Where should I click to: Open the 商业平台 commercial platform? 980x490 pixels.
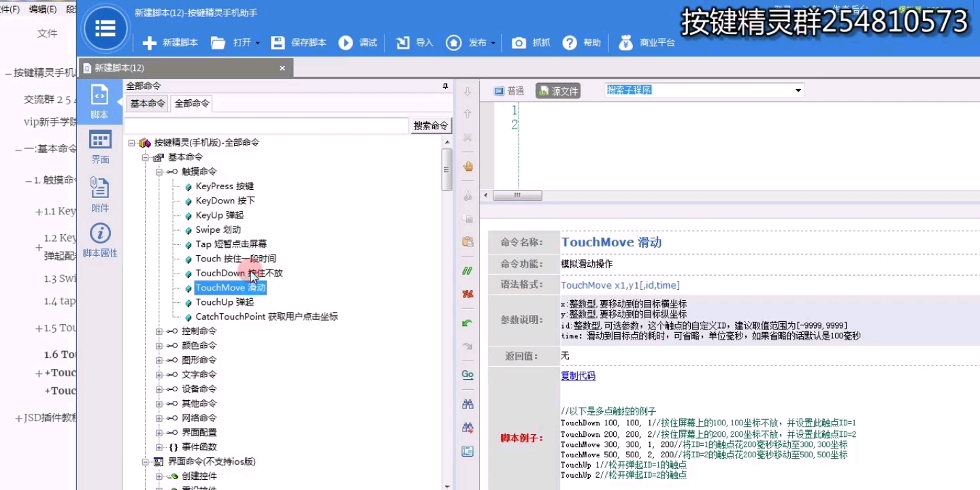[647, 43]
